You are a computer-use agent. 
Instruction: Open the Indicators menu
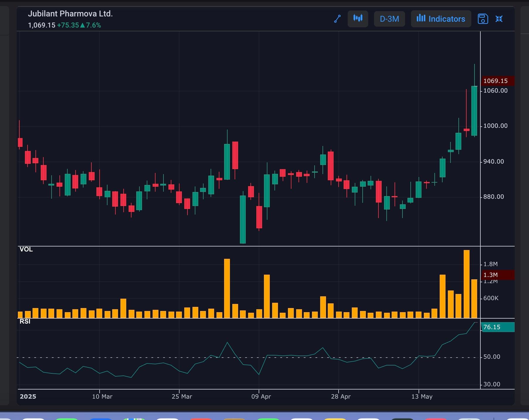click(x=441, y=19)
